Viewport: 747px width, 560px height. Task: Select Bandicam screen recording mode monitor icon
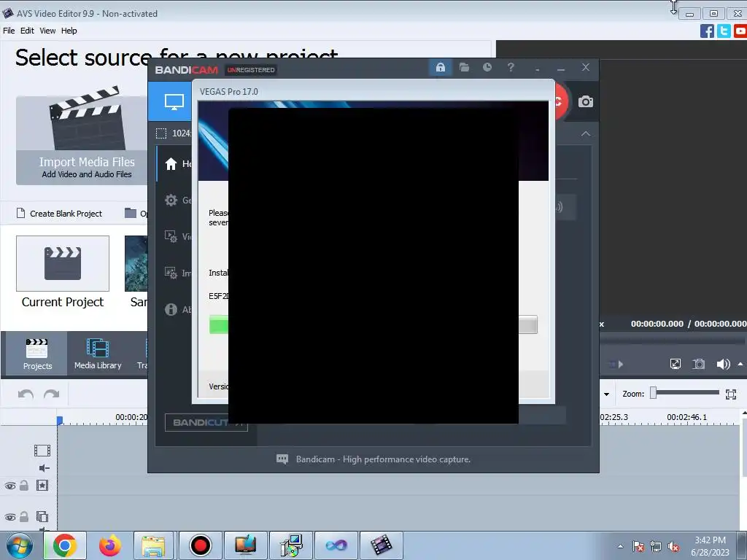pyautogui.click(x=174, y=101)
